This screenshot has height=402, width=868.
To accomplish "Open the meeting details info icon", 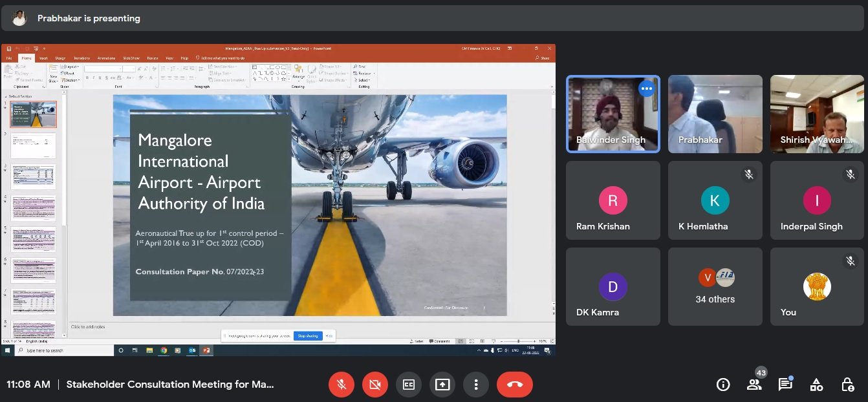I will point(723,385).
